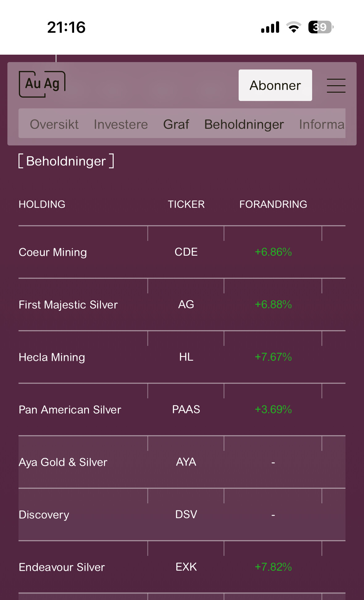Tap the Hecla Mining row
The image size is (364, 600).
[x=52, y=357]
